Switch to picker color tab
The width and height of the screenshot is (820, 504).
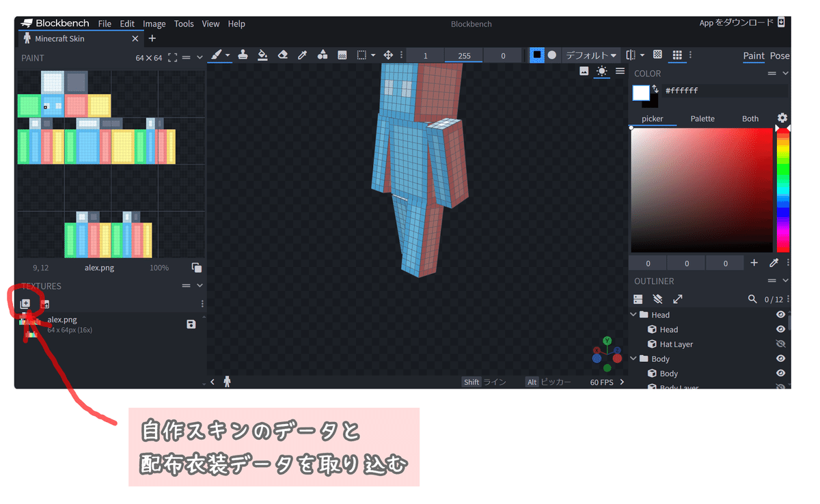(x=652, y=119)
